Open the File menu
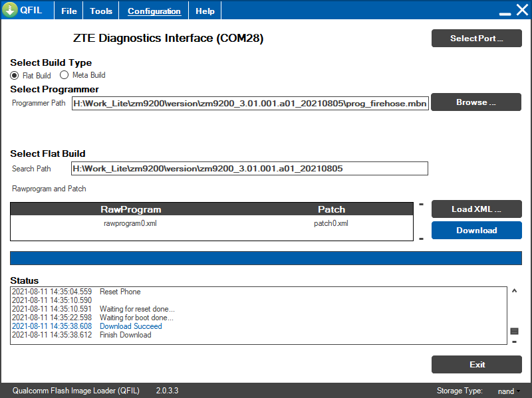The height and width of the screenshot is (398, 532). point(68,10)
